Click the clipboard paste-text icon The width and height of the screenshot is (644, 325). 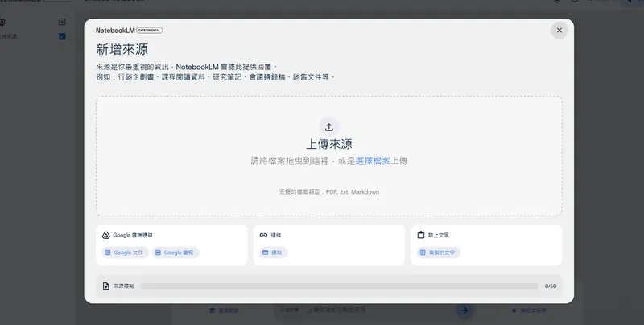[421, 235]
